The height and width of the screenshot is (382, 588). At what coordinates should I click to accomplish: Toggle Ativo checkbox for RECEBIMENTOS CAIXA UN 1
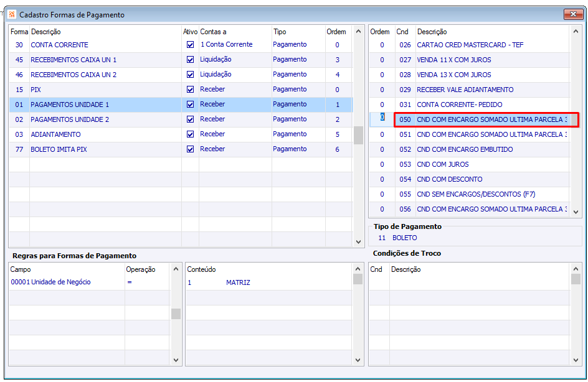[x=190, y=60]
